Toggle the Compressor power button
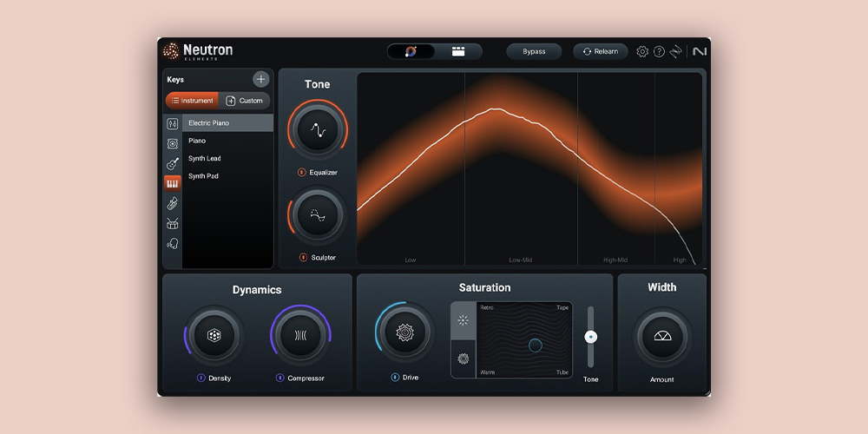 pos(280,378)
